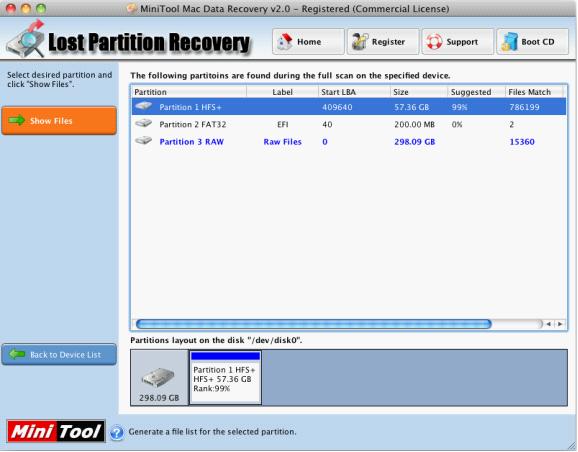This screenshot has width=578, height=452.
Task: Click the Back to Device List button
Action: coord(59,354)
